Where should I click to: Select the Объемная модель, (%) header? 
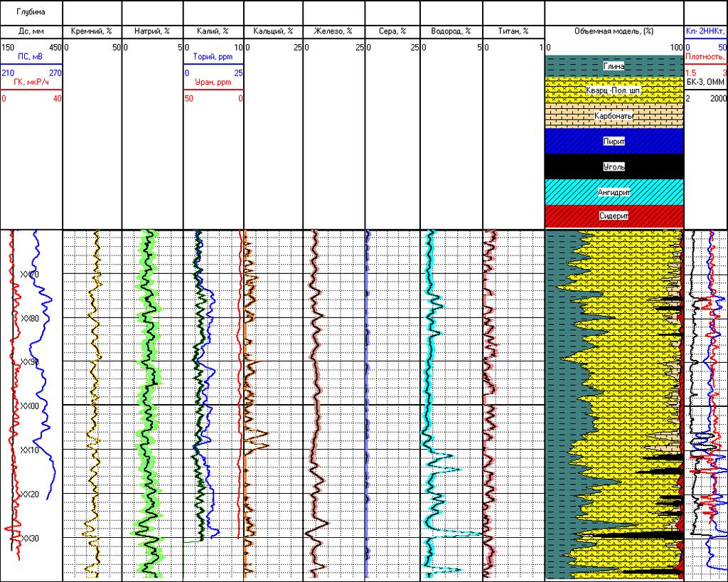click(x=614, y=31)
